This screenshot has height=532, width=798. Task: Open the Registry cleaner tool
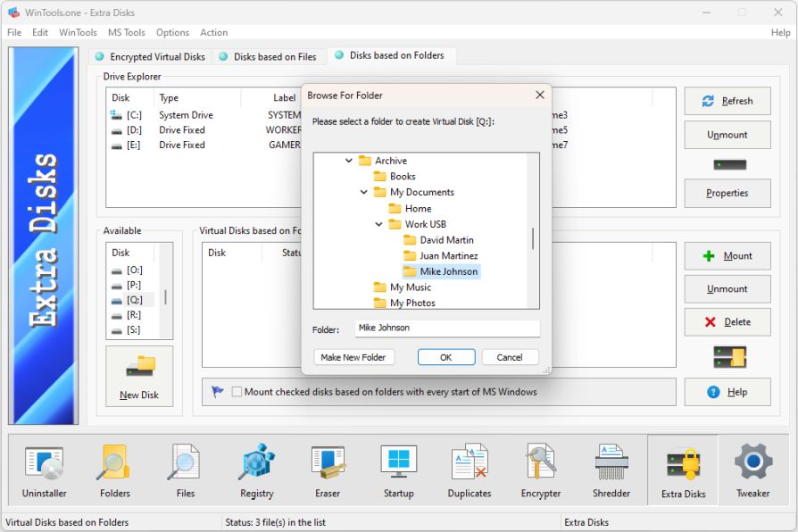256,470
